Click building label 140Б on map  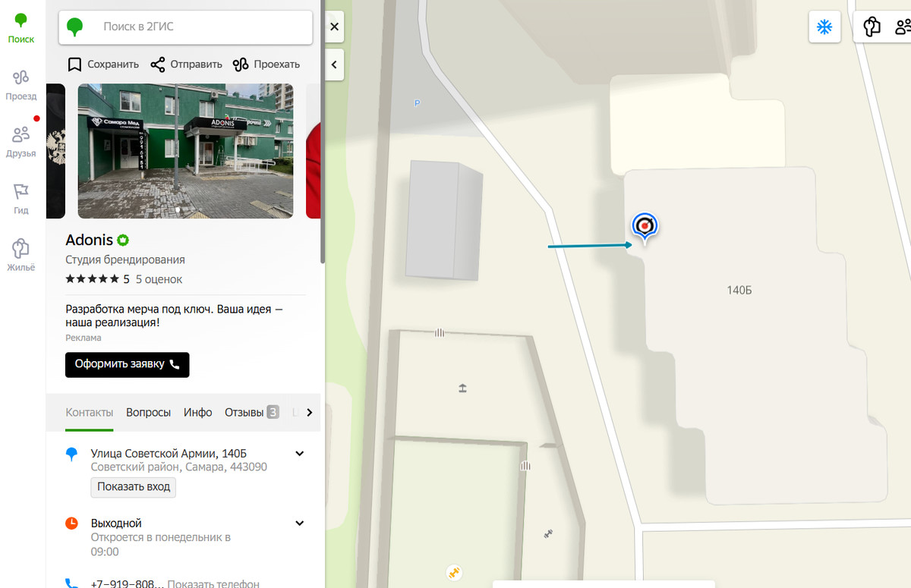click(739, 291)
